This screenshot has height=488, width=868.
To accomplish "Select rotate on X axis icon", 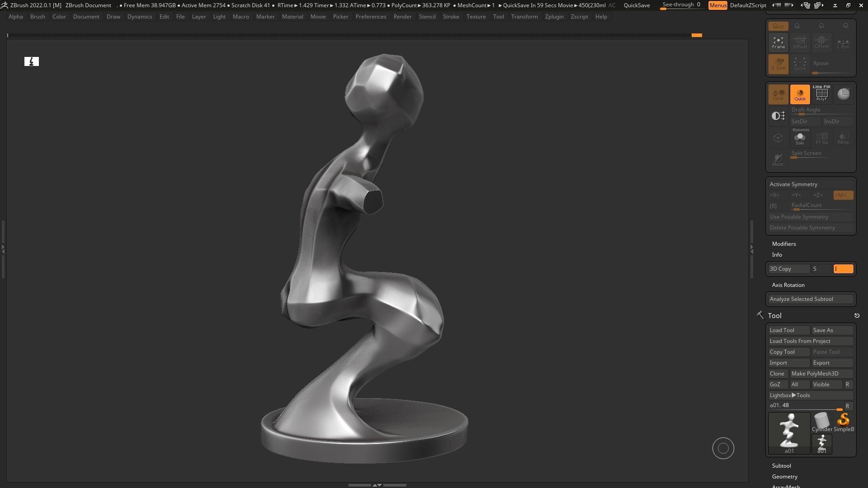I will pos(797,26).
